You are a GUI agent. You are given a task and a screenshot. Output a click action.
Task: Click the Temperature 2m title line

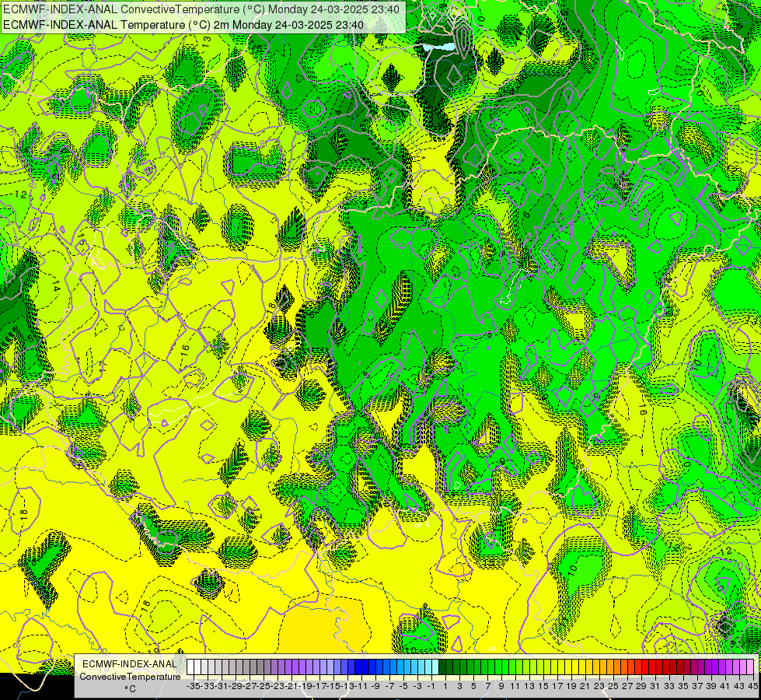(x=183, y=24)
